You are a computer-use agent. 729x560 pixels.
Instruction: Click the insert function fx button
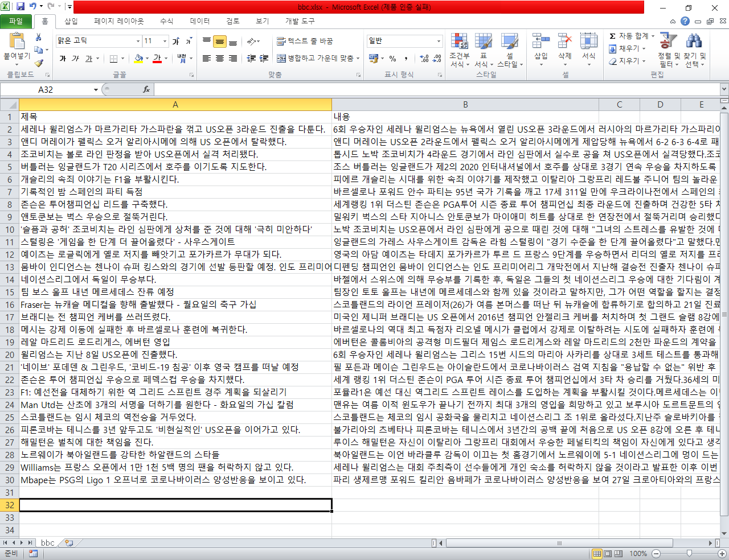pyautogui.click(x=146, y=89)
